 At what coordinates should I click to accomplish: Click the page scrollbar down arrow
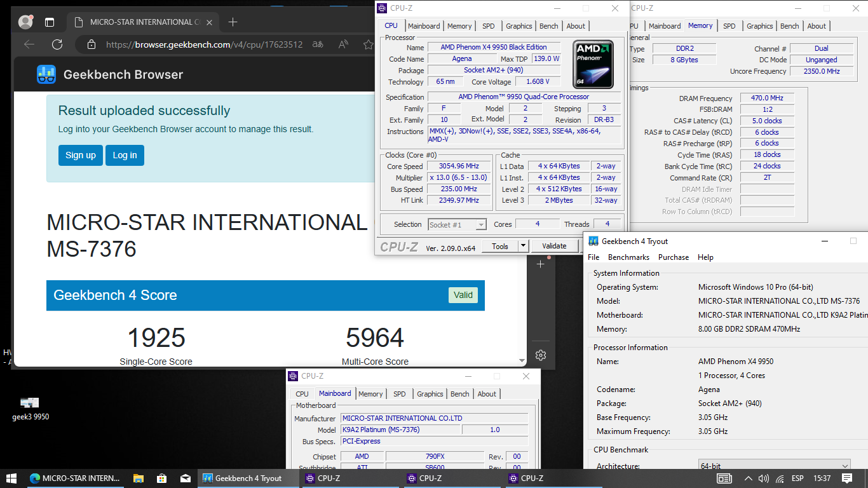[x=522, y=362]
